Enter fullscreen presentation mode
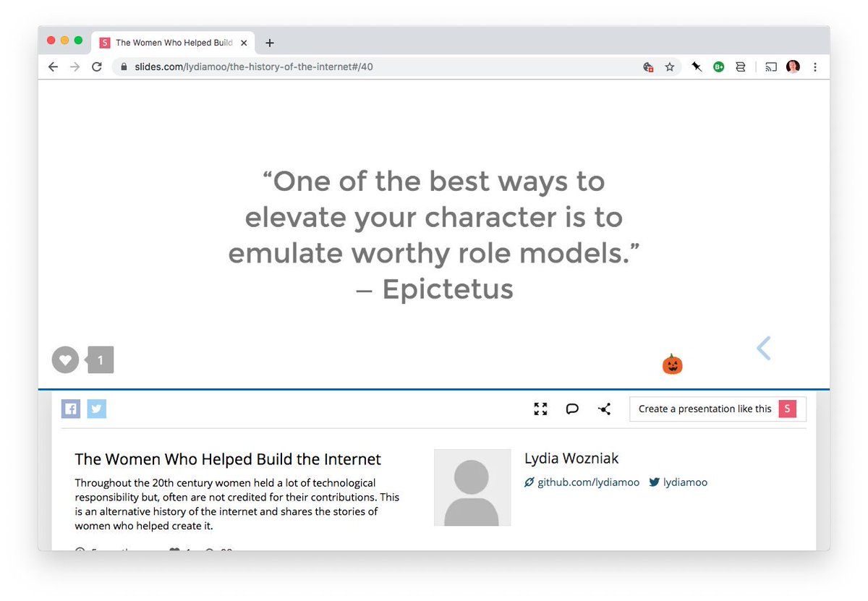The width and height of the screenshot is (868, 601). point(540,409)
